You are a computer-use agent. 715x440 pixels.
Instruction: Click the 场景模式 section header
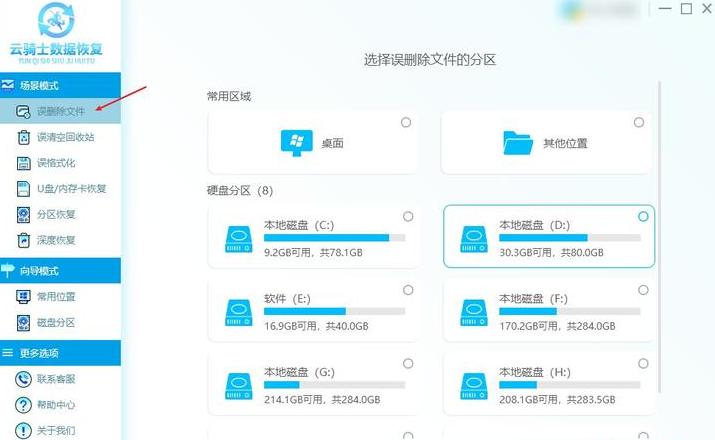[x=60, y=85]
